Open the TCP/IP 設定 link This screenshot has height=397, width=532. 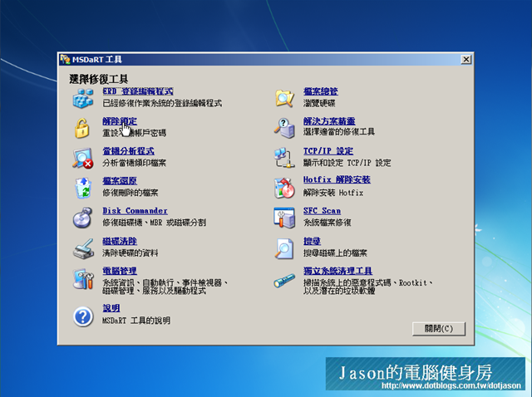(x=328, y=151)
